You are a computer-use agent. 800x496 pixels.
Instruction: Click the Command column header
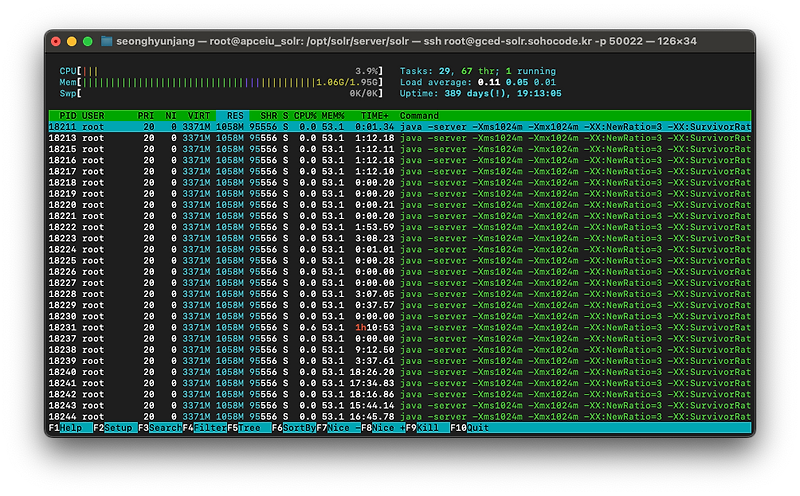(x=419, y=116)
